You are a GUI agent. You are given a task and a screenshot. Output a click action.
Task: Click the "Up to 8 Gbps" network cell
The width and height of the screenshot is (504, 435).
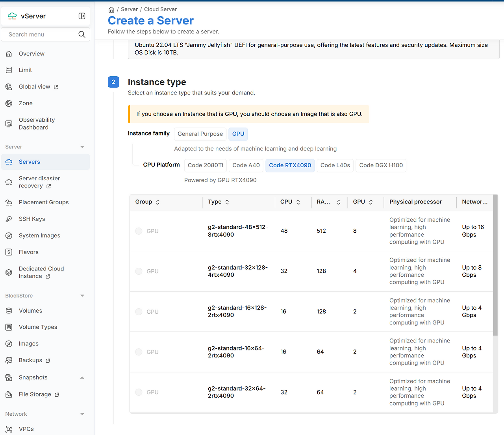(x=472, y=271)
